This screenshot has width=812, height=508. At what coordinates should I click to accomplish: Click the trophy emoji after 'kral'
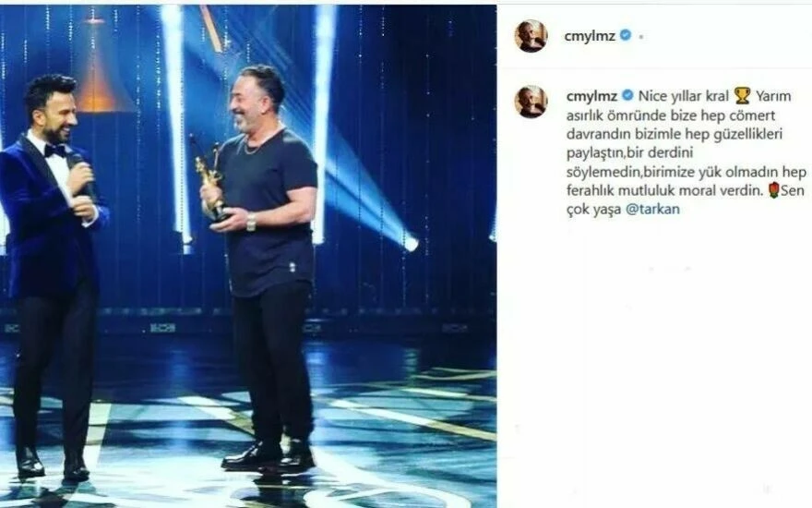point(742,96)
